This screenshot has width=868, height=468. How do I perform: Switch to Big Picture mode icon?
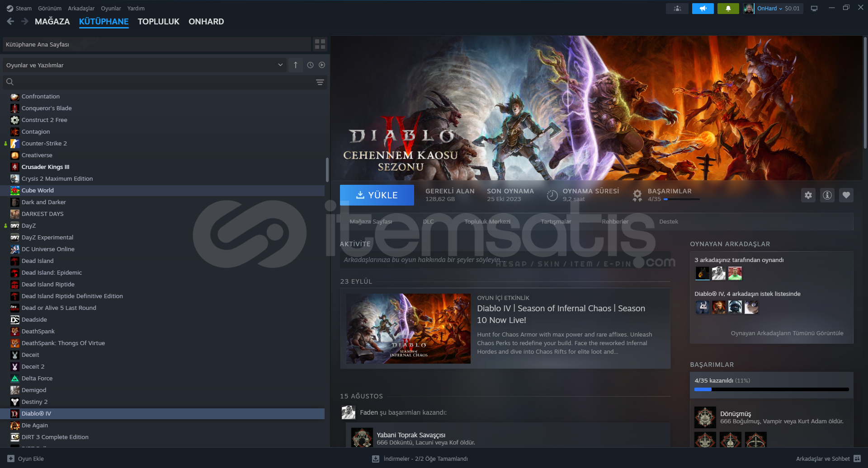click(814, 9)
